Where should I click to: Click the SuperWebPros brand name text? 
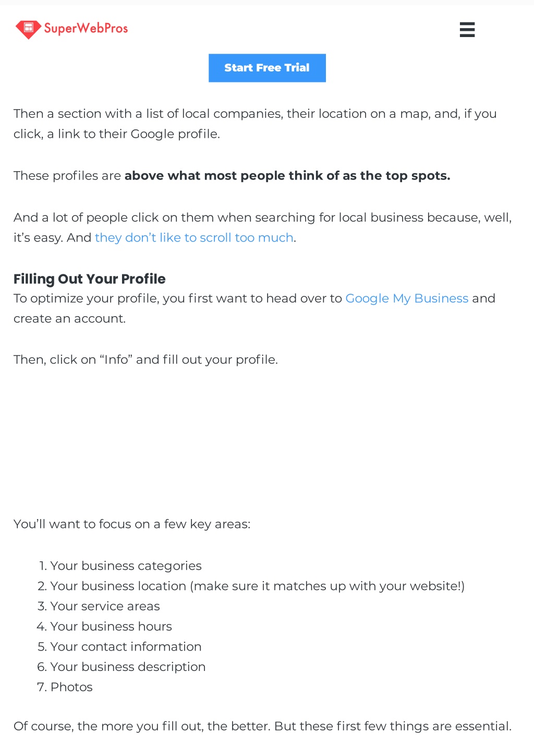pos(86,28)
